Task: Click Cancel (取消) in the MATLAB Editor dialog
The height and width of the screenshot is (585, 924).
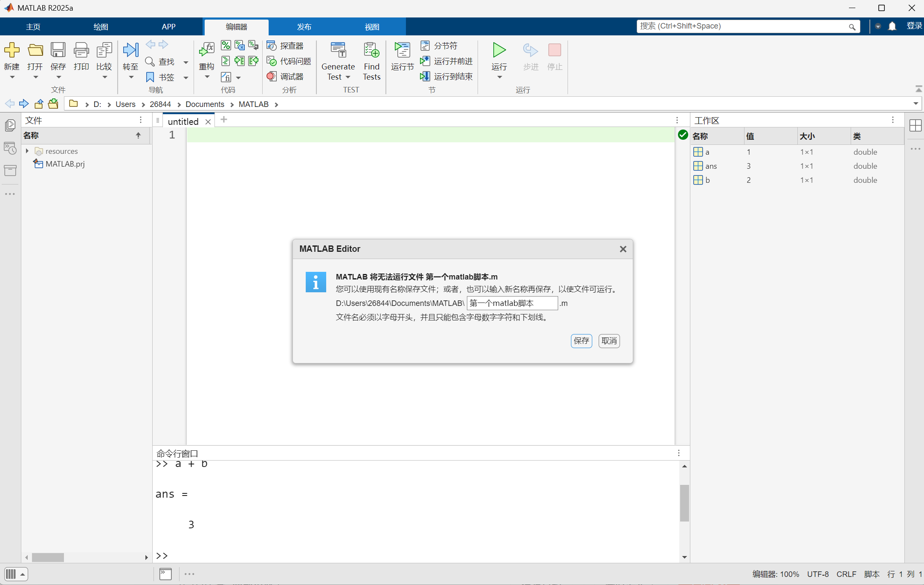Action: [x=609, y=341]
